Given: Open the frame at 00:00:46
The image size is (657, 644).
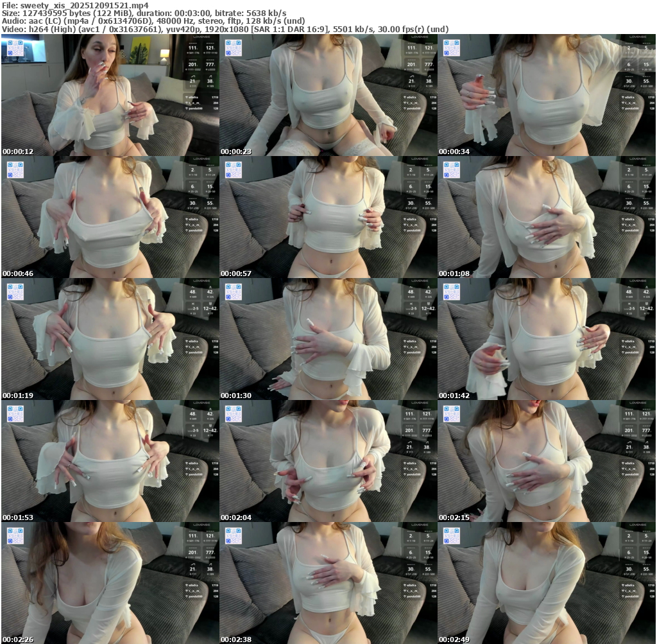Looking at the screenshot, I should [110, 217].
